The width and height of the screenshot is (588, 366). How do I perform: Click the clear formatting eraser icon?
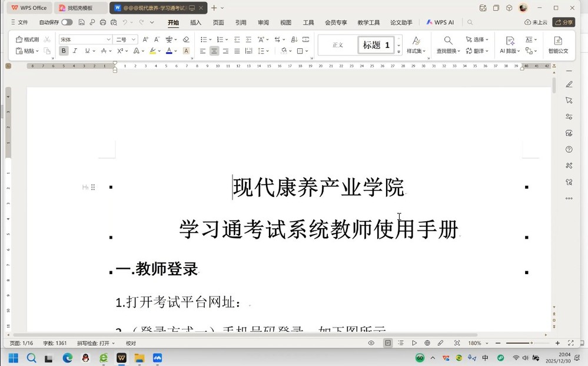point(186,39)
